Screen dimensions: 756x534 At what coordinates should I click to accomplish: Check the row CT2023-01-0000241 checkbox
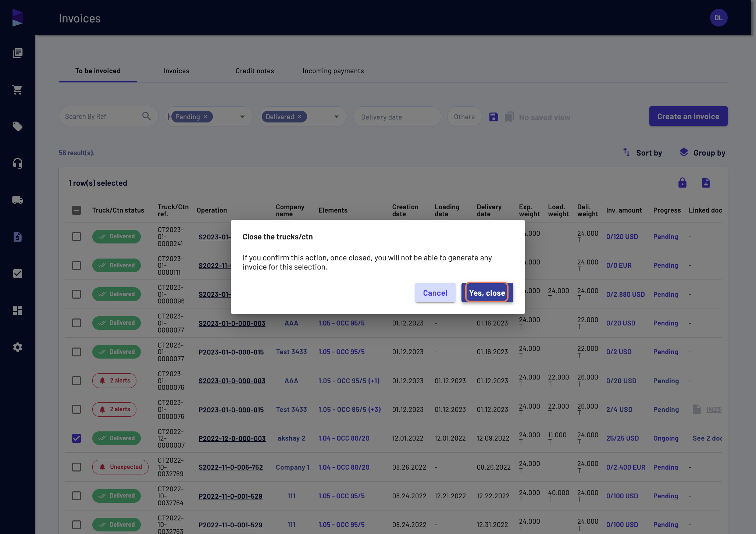pos(76,236)
